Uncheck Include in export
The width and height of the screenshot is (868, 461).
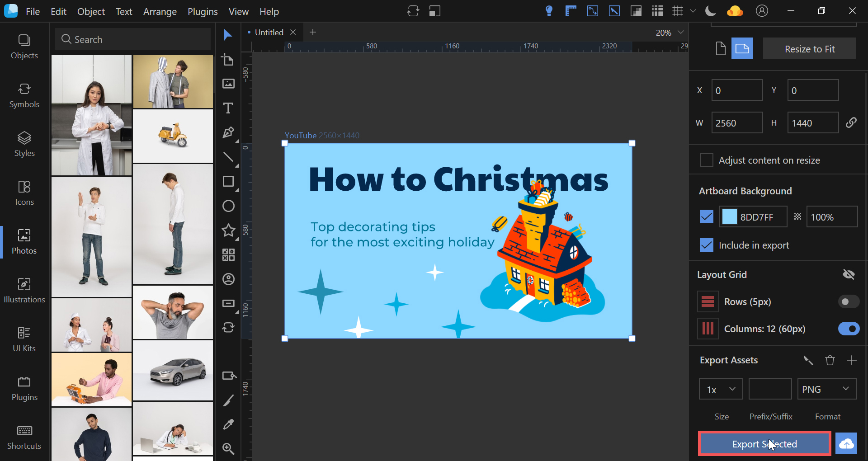(706, 245)
